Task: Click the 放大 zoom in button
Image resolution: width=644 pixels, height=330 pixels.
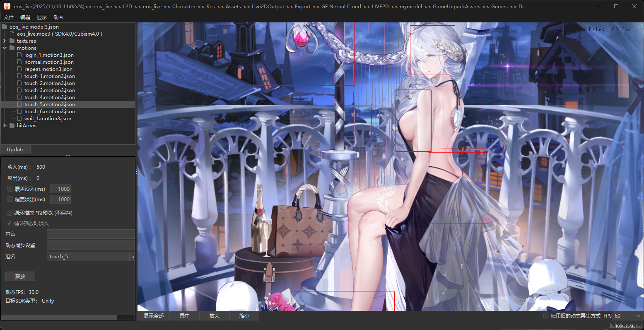Action: click(215, 315)
